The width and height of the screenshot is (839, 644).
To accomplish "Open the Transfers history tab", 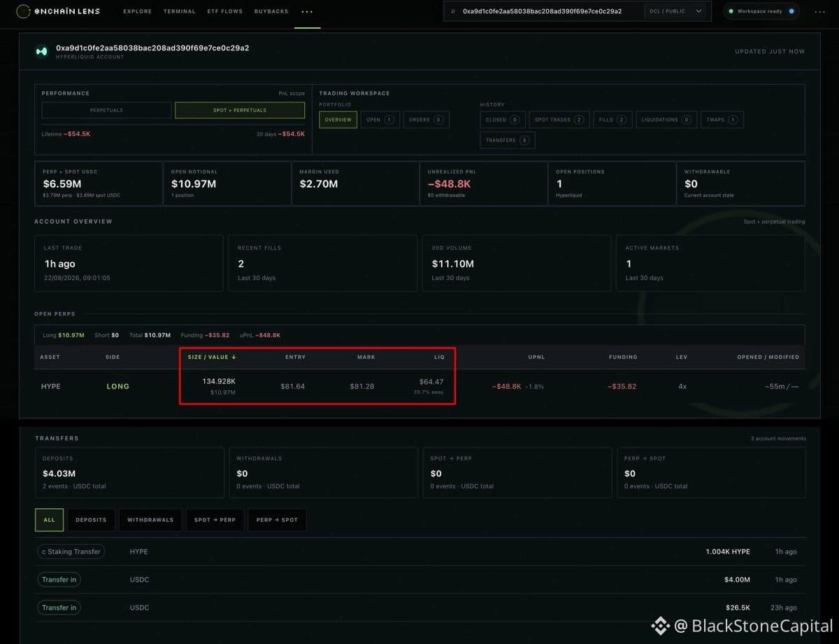I will [508, 140].
